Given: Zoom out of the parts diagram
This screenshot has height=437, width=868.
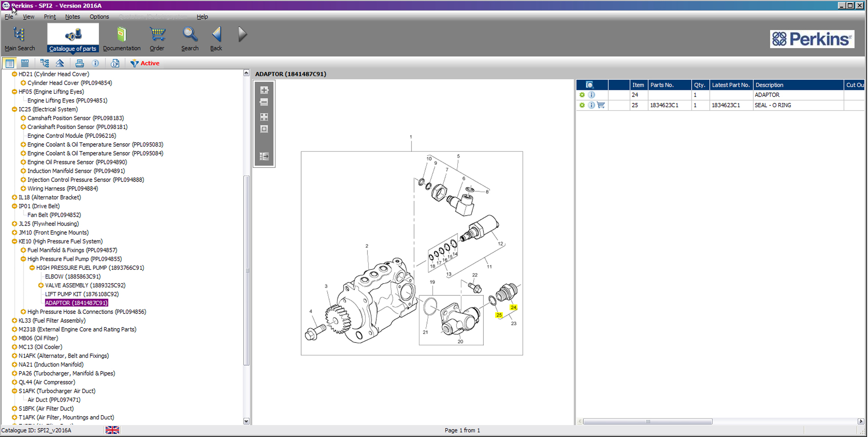Looking at the screenshot, I should pyautogui.click(x=264, y=102).
